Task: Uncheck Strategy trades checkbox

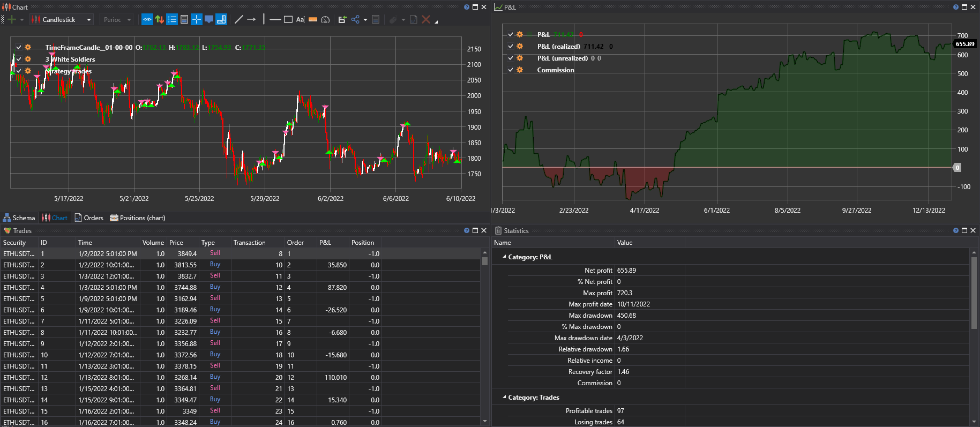Action: 19,71
